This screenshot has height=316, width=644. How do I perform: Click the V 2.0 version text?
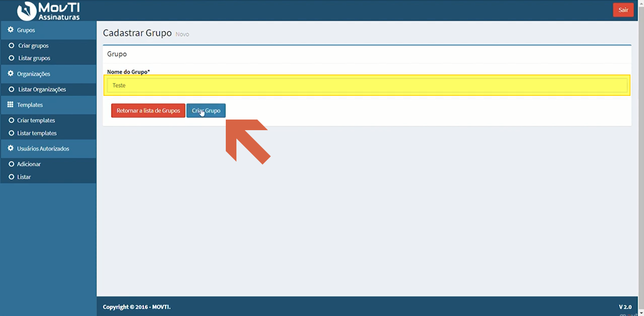point(625,307)
